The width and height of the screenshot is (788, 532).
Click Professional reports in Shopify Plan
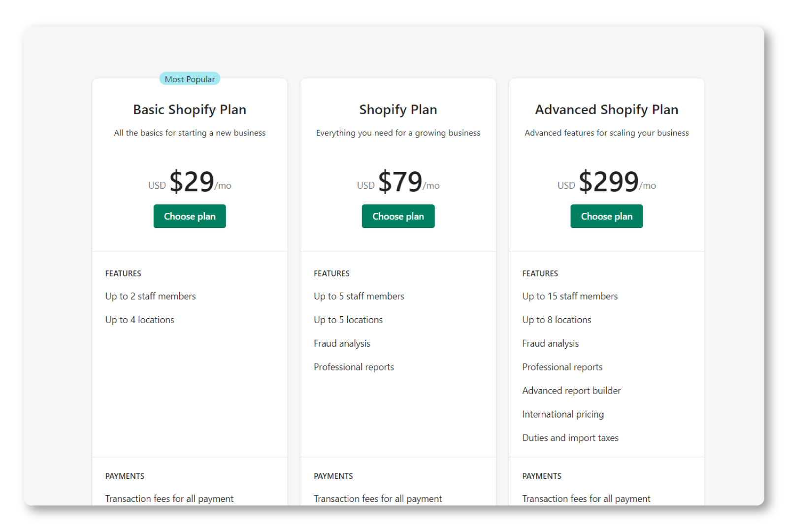pos(354,367)
